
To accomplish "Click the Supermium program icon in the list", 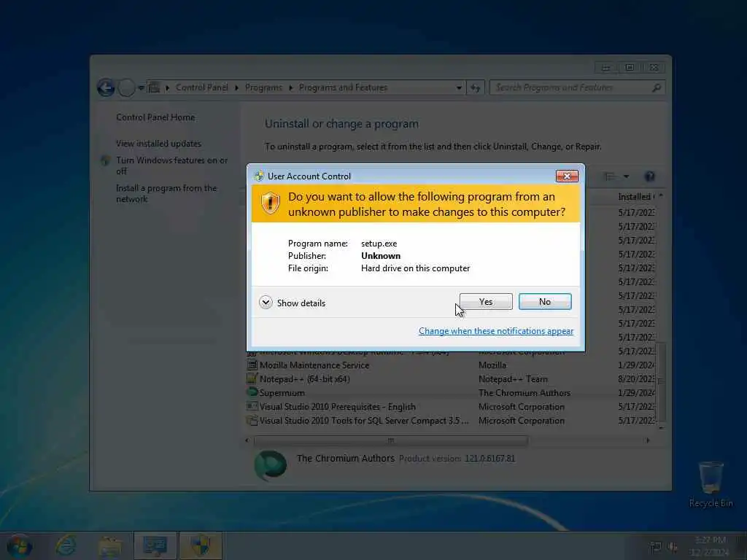I will [x=252, y=393].
